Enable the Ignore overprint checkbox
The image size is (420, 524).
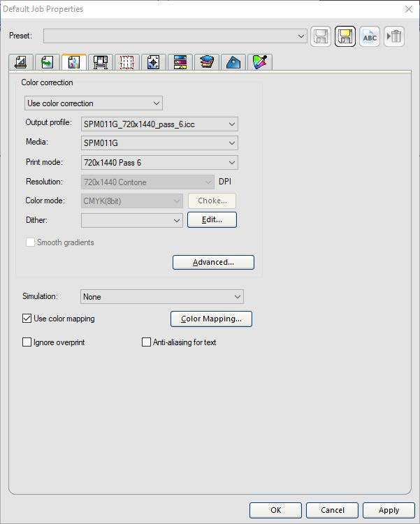point(27,342)
